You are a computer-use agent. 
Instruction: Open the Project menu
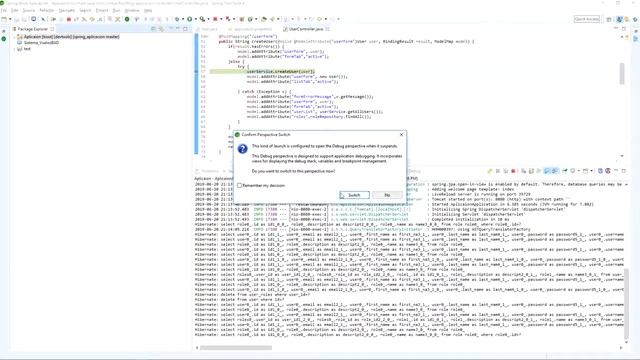pos(102,10)
